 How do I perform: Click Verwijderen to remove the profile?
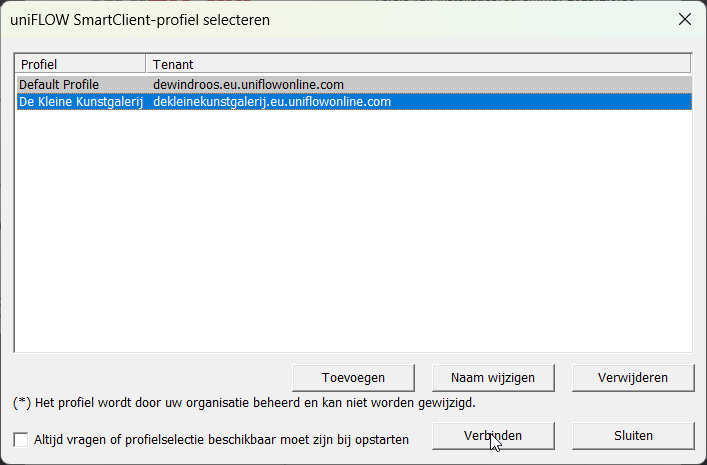click(633, 377)
